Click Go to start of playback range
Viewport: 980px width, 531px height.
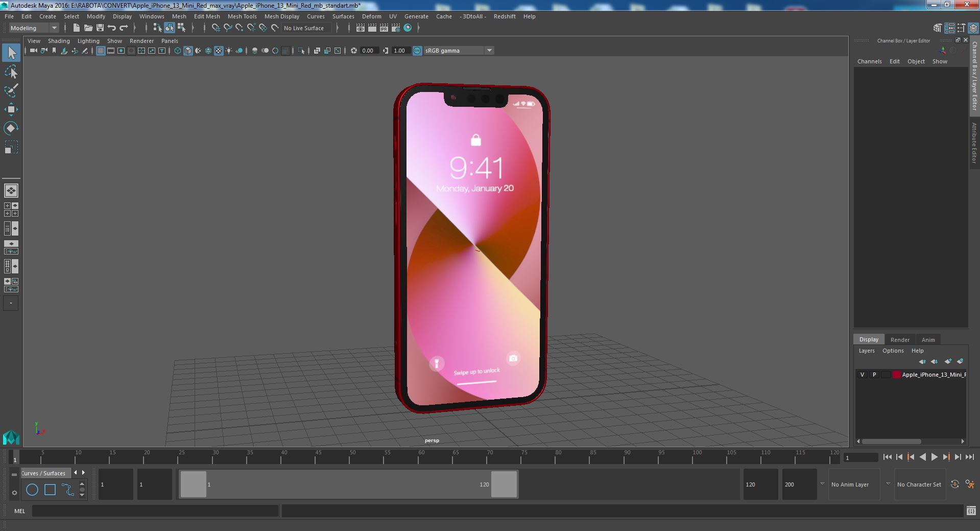pos(887,457)
